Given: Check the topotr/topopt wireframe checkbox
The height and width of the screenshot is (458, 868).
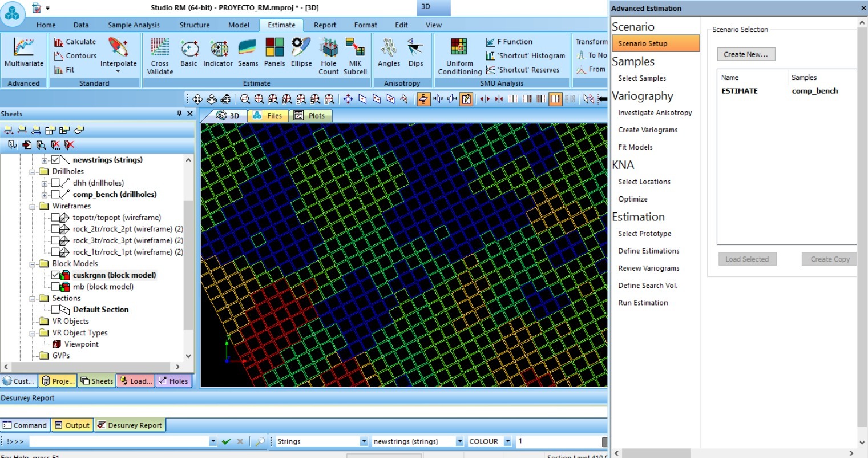Looking at the screenshot, I should coord(55,218).
